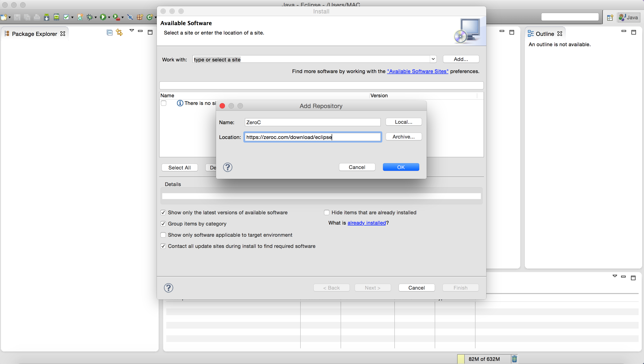The height and width of the screenshot is (364, 644).
Task: Expand the Work with site dropdown
Action: coord(433,59)
